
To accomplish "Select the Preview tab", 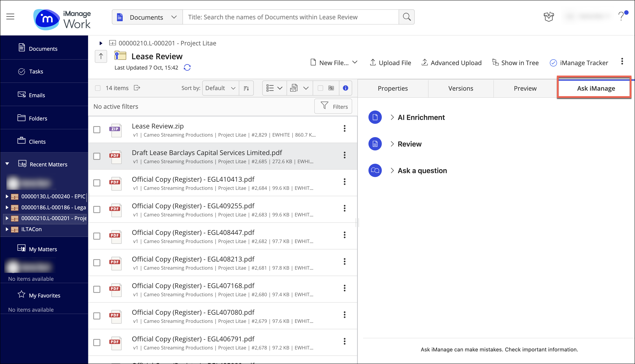I will click(525, 88).
